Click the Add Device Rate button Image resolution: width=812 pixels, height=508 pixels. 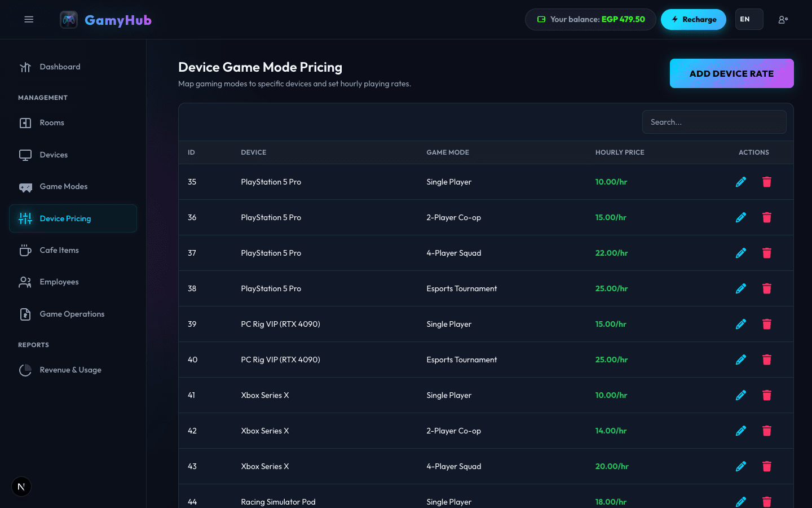(731, 73)
